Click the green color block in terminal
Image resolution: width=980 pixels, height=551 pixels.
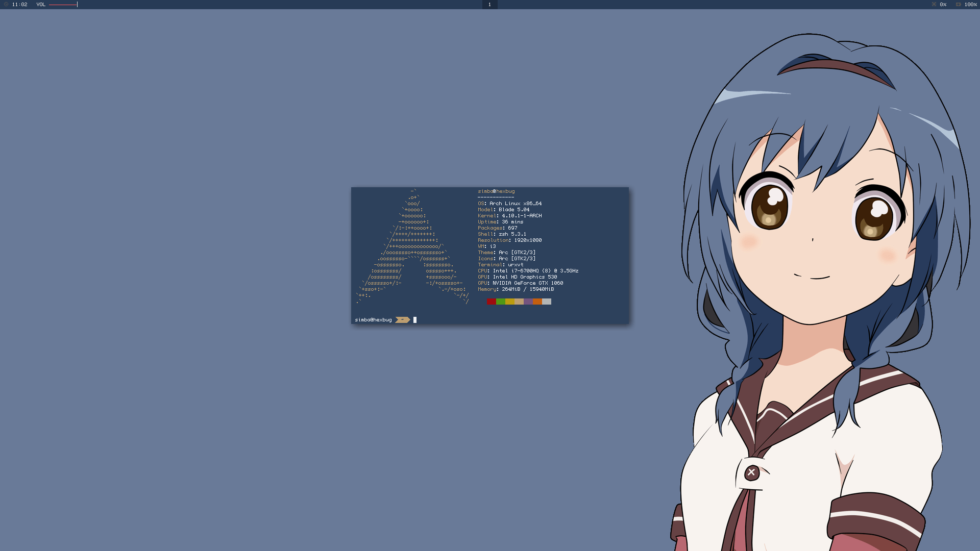point(500,302)
